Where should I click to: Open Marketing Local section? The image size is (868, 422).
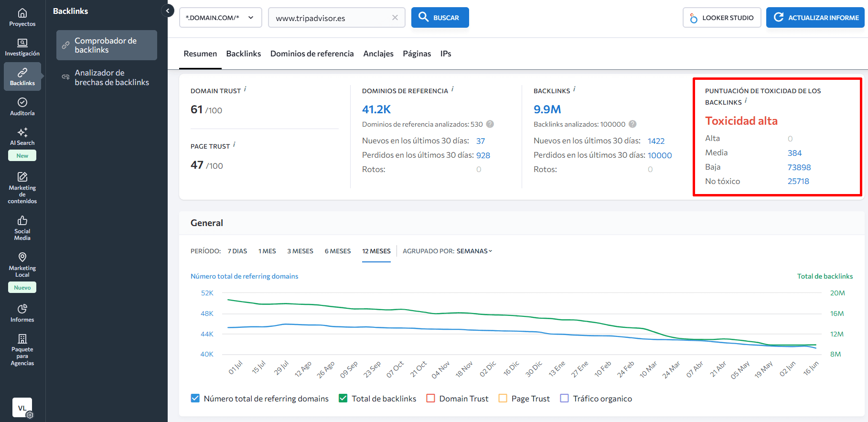point(22,265)
